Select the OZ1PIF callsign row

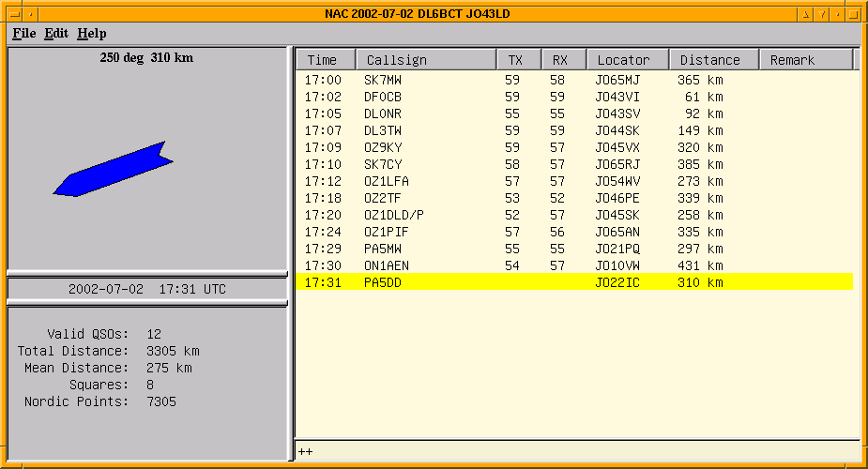click(574, 232)
